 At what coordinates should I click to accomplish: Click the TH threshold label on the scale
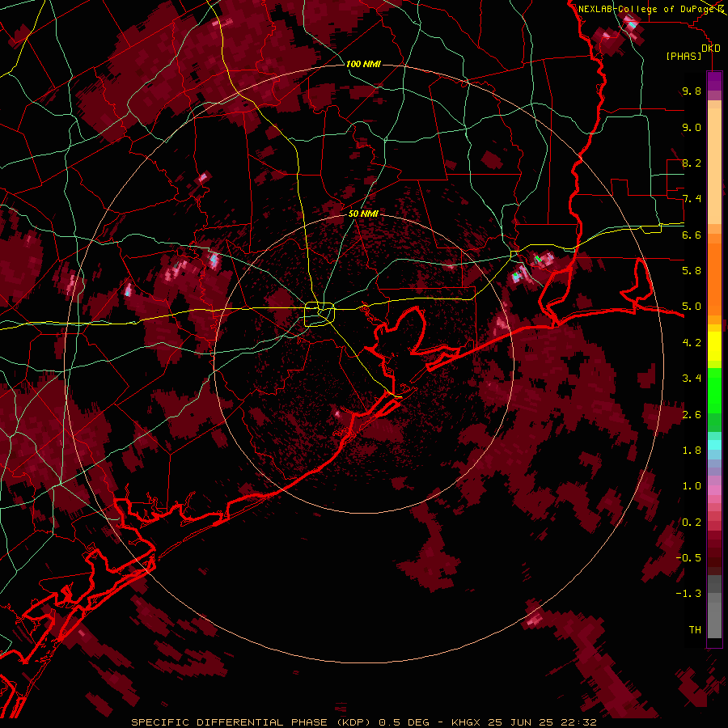(x=695, y=630)
